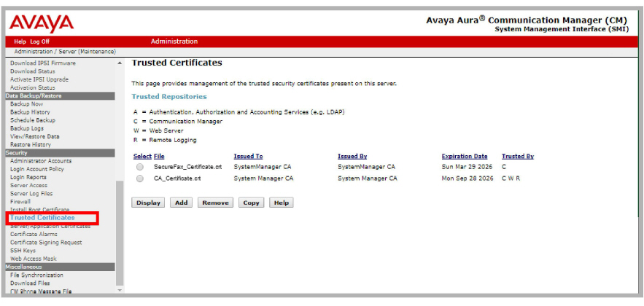Sort by the Trusted By column
Viewport: 644px width, 306px height.
coord(518,157)
